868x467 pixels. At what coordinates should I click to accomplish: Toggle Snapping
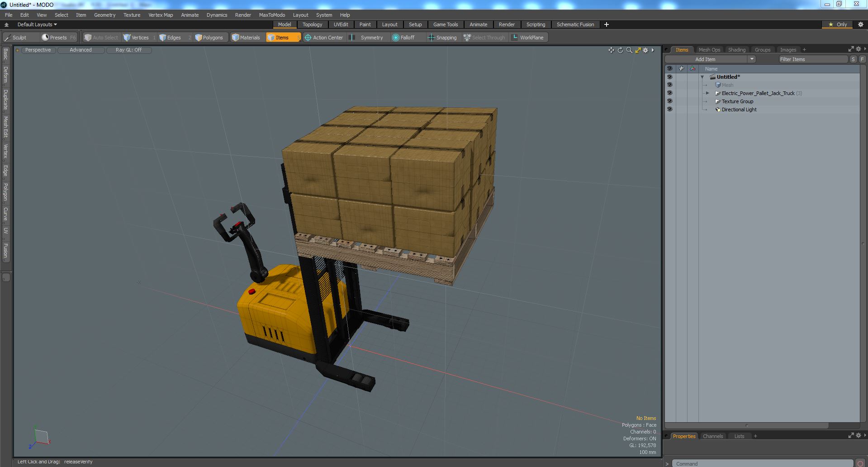tap(442, 38)
